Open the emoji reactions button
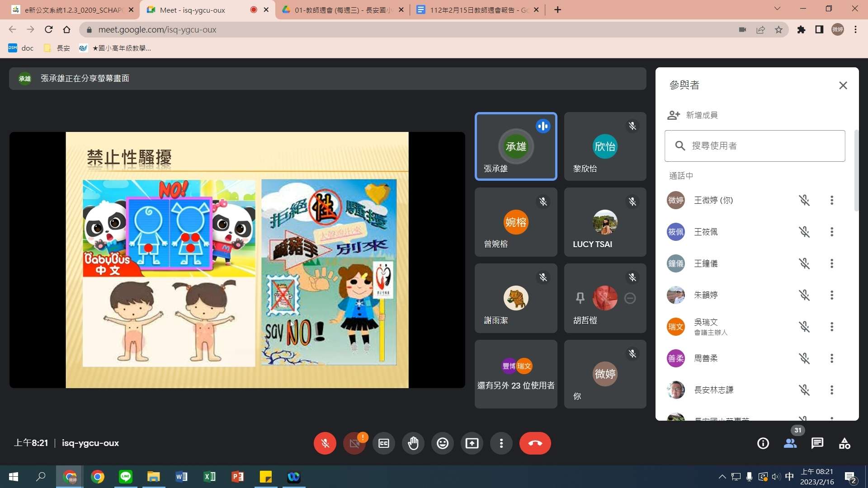This screenshot has height=488, width=868. tap(442, 443)
